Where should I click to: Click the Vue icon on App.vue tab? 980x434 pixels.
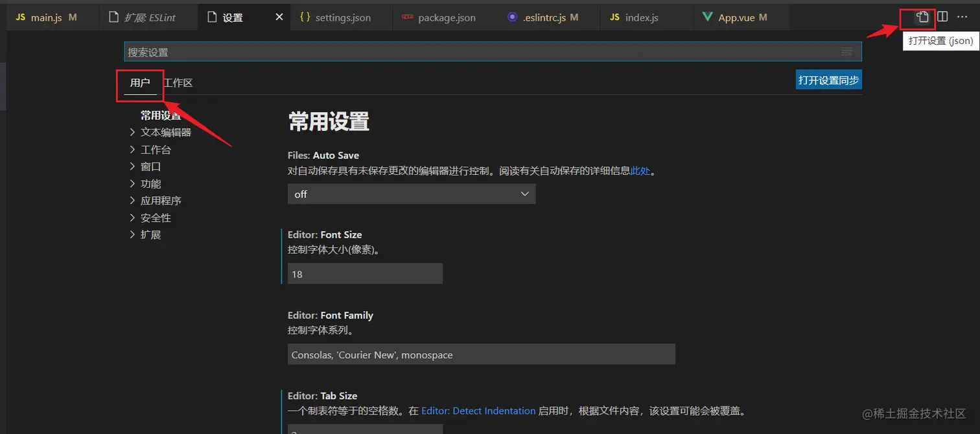pos(706,17)
